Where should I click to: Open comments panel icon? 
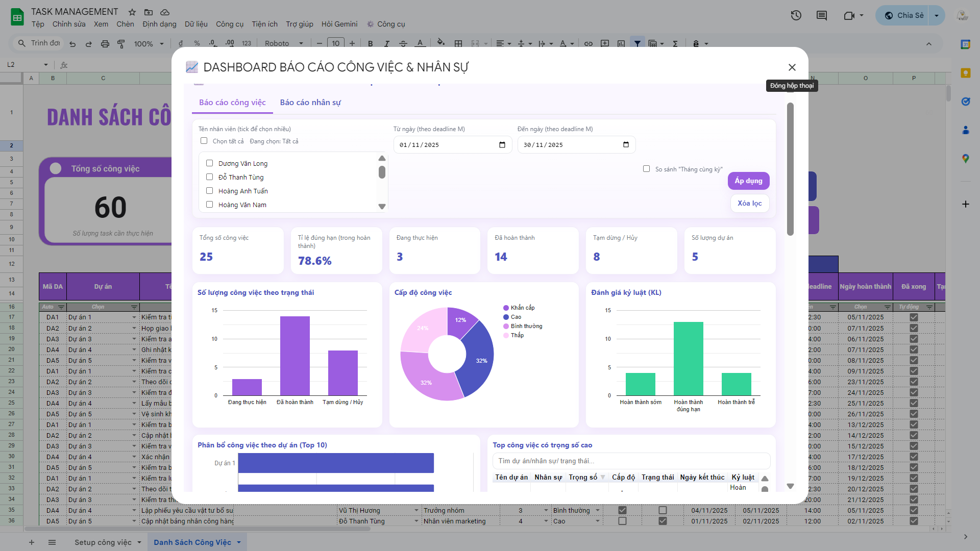point(821,15)
